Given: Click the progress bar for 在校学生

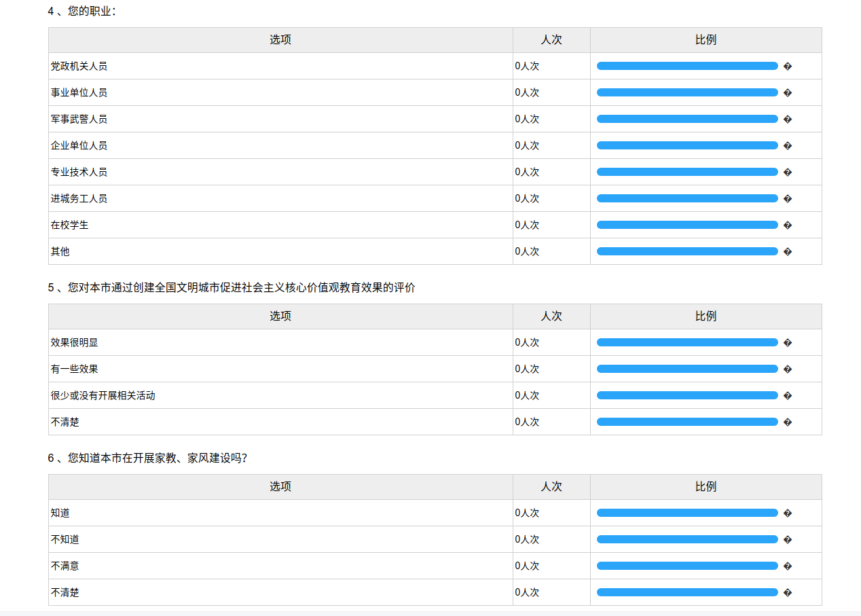Looking at the screenshot, I should coord(687,225).
